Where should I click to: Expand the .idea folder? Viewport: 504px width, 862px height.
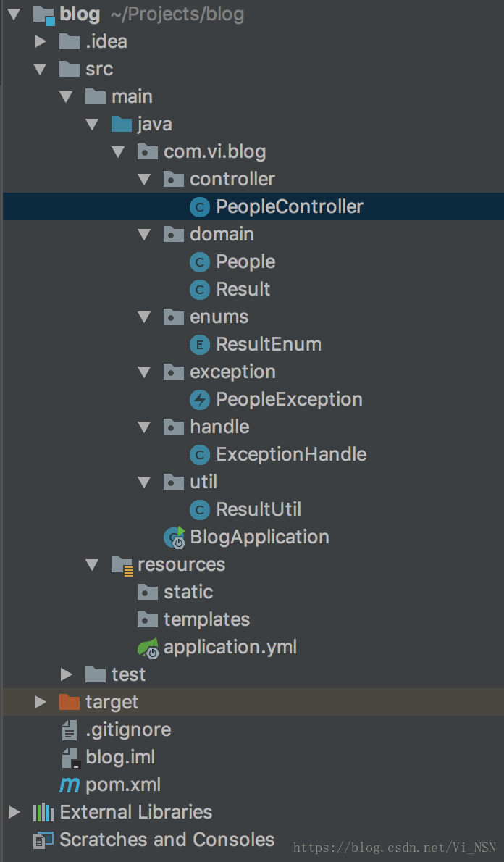click(41, 42)
